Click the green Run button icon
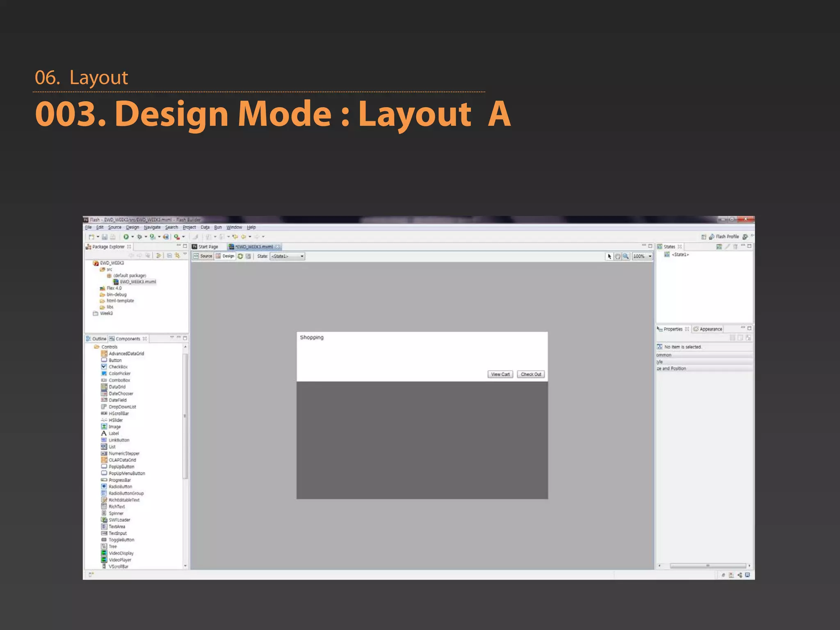This screenshot has height=630, width=840. [x=126, y=237]
